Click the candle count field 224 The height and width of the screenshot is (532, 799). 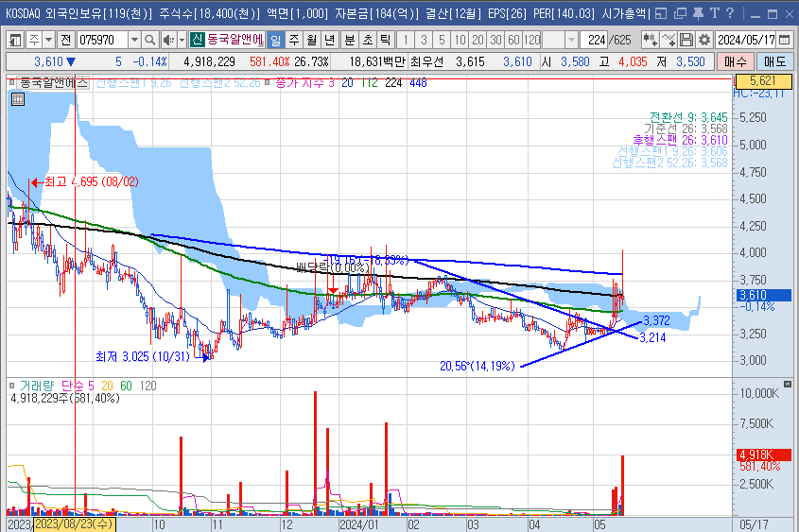595,39
